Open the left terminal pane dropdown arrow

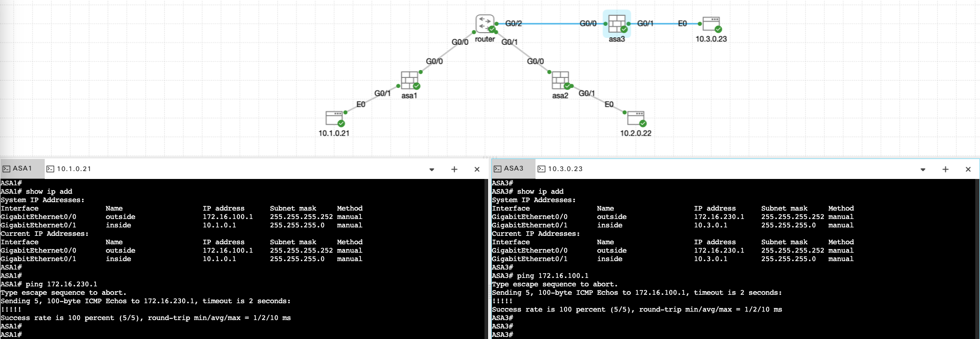click(x=431, y=169)
